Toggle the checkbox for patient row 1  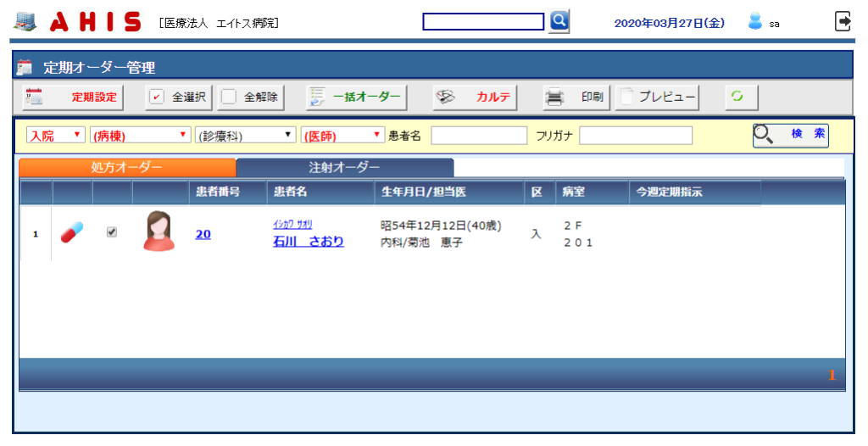(x=112, y=231)
